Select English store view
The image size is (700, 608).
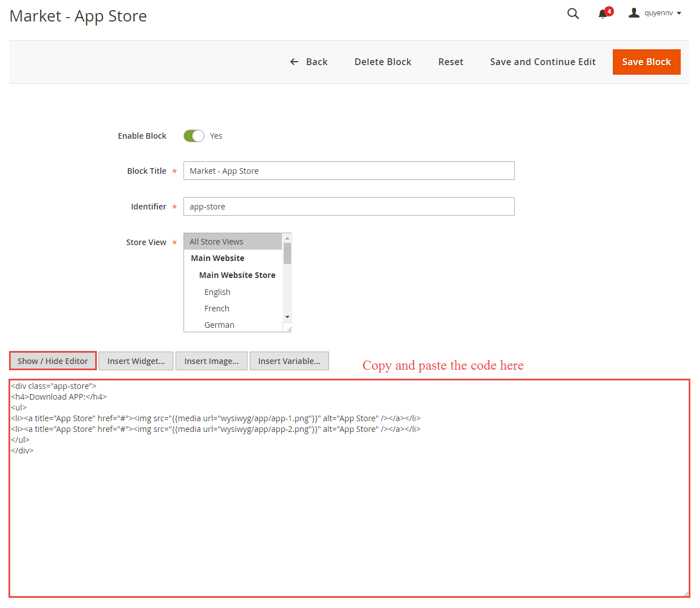click(x=217, y=292)
